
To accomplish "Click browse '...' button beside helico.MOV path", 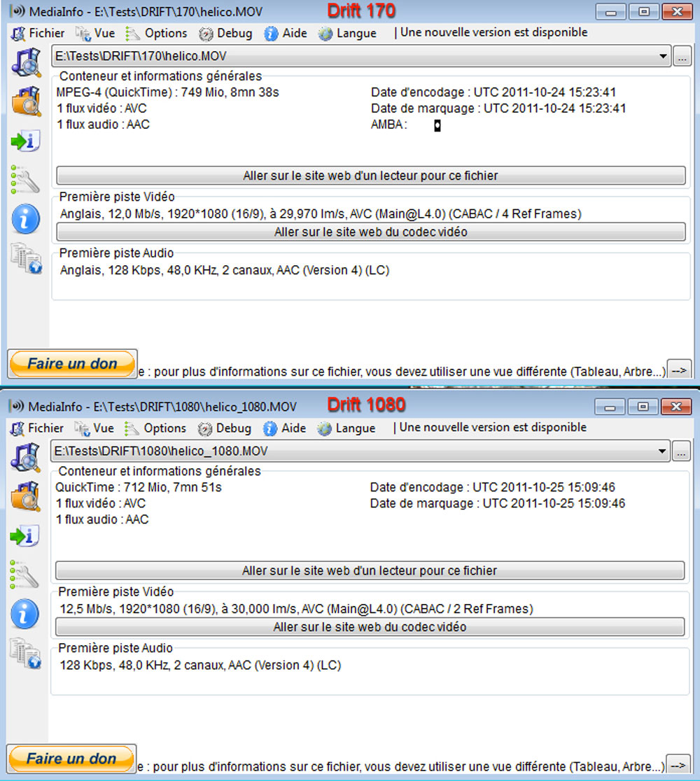I will tap(682, 56).
